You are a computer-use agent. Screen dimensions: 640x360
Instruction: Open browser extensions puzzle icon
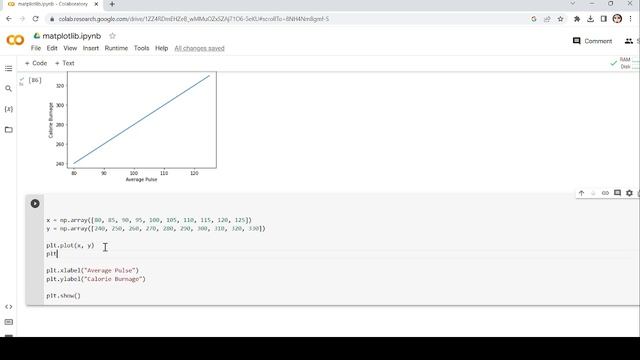coord(577,19)
